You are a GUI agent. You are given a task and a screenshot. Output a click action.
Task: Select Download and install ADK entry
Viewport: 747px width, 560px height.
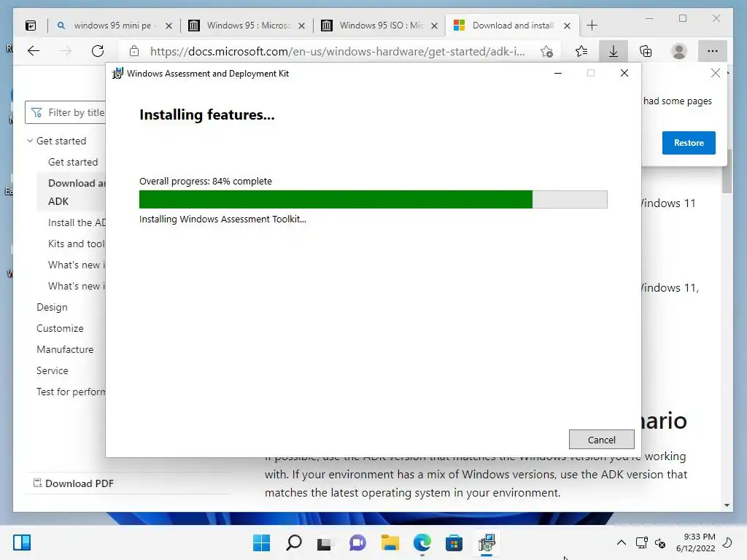[x=71, y=192]
